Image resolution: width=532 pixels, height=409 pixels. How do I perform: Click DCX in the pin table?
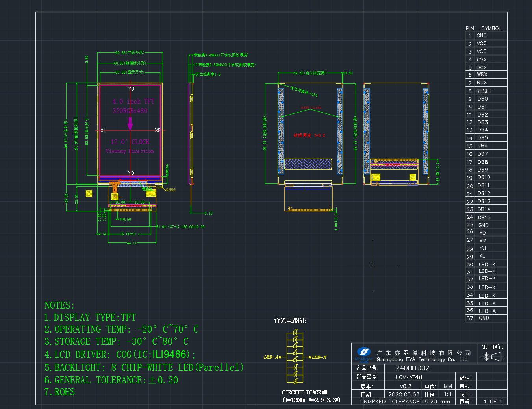(482, 68)
